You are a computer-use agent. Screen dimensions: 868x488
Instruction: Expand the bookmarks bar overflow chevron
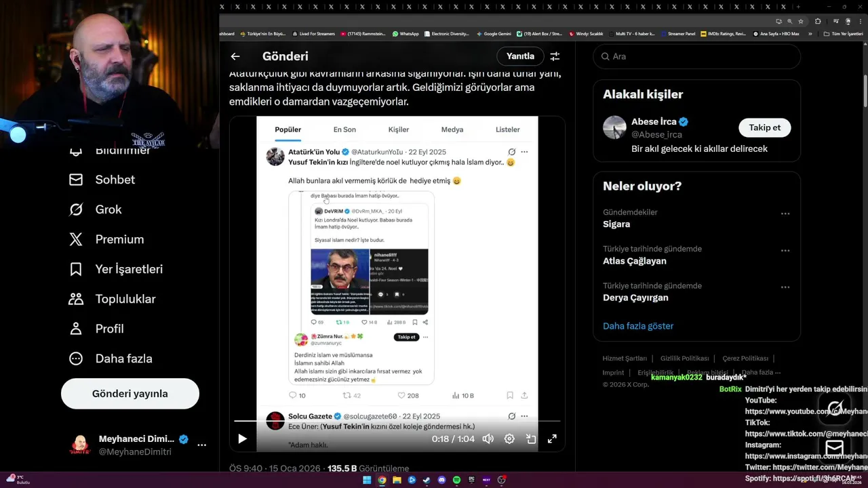[810, 33]
